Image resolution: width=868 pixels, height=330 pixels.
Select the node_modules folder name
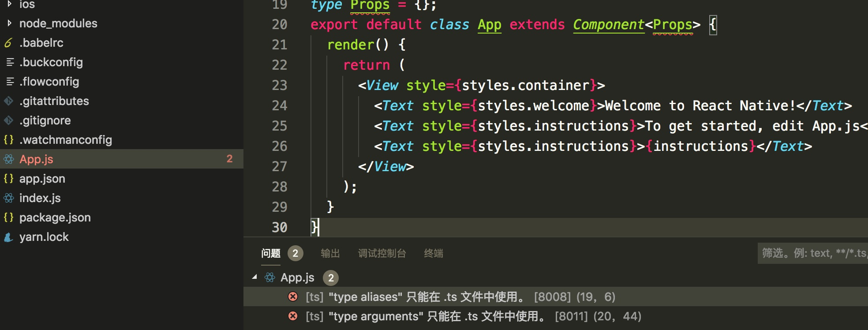point(58,23)
